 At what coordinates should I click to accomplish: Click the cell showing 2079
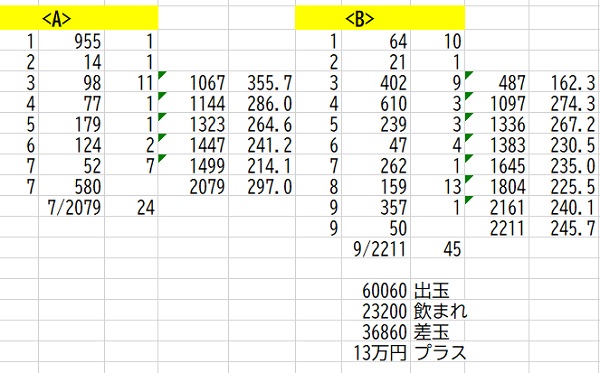193,186
